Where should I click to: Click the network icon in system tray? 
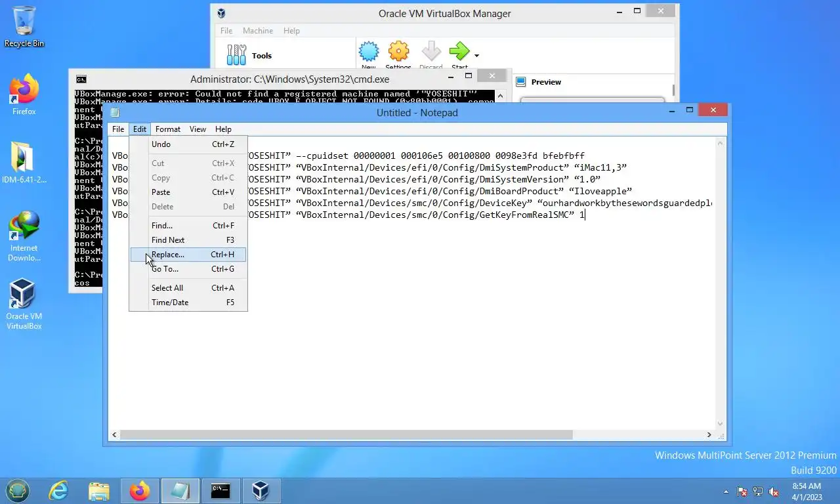(x=758, y=491)
